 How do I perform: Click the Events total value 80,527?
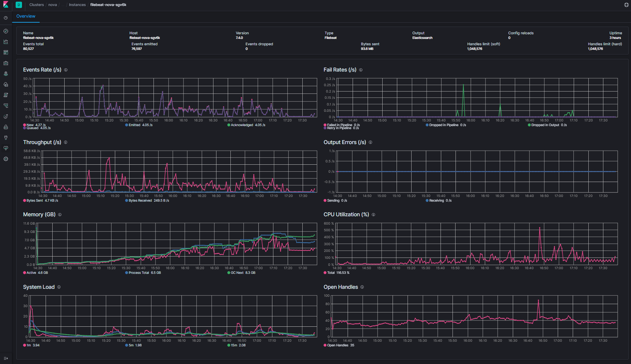29,49
